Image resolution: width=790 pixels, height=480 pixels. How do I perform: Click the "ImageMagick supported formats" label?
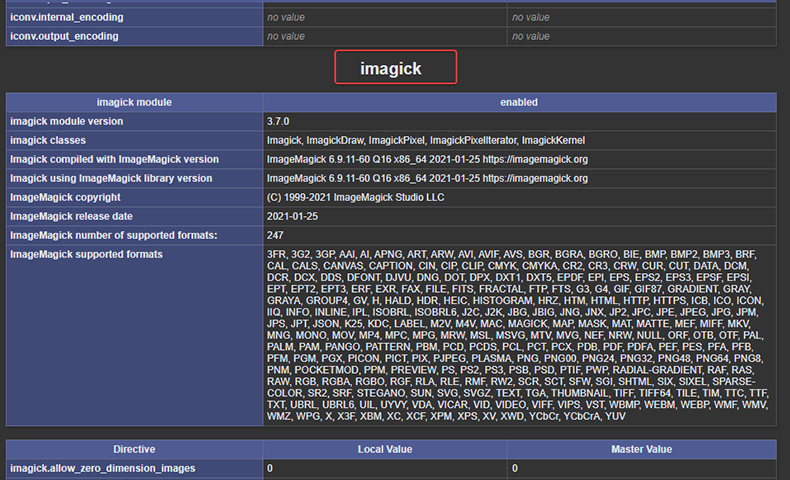(86, 254)
